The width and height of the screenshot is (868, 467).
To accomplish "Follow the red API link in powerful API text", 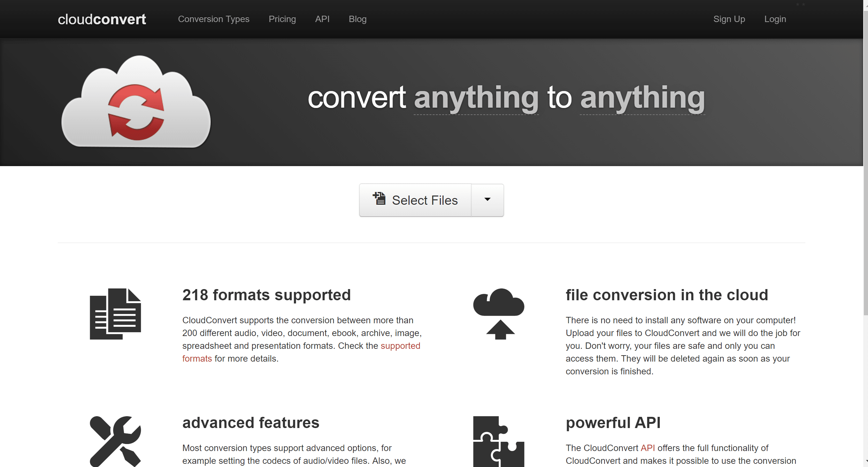I will point(648,448).
